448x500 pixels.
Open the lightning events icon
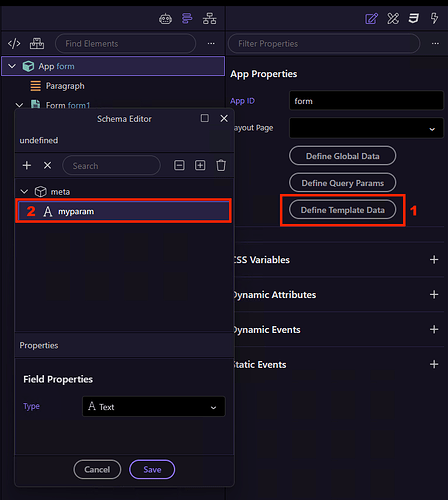(434, 18)
